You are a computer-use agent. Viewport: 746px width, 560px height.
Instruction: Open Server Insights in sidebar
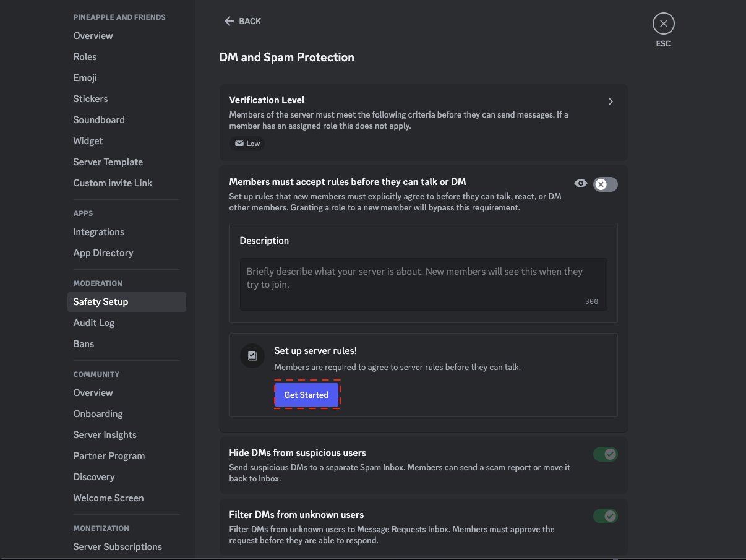(x=105, y=435)
